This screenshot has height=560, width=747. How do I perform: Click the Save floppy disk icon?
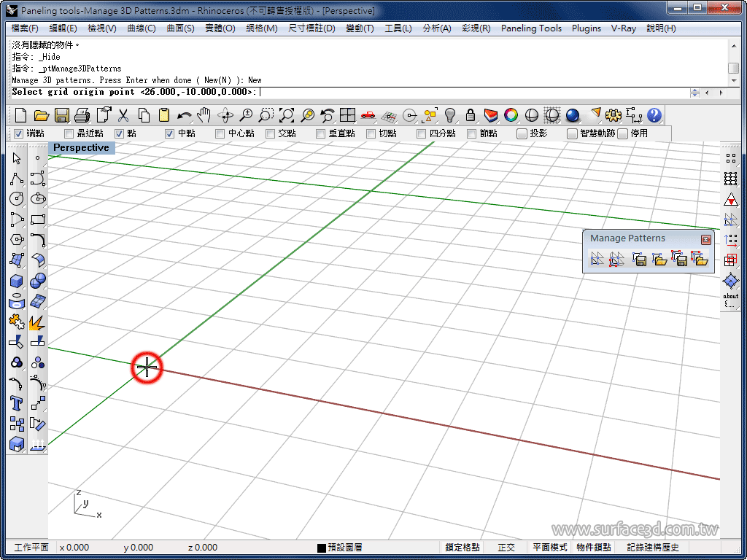(x=62, y=115)
